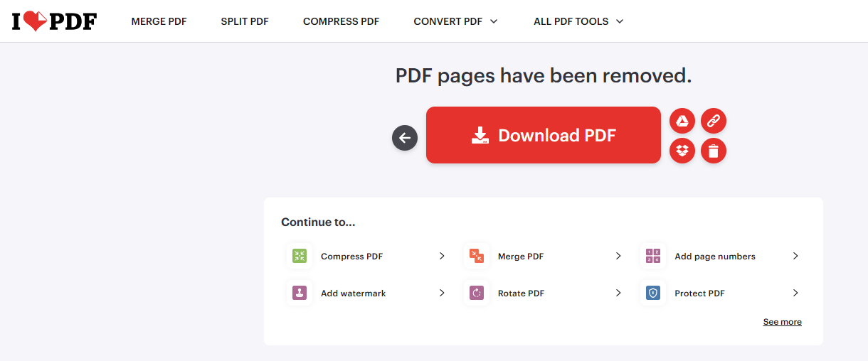
Task: Click the chevron beside Add page numbers
Action: (x=795, y=256)
